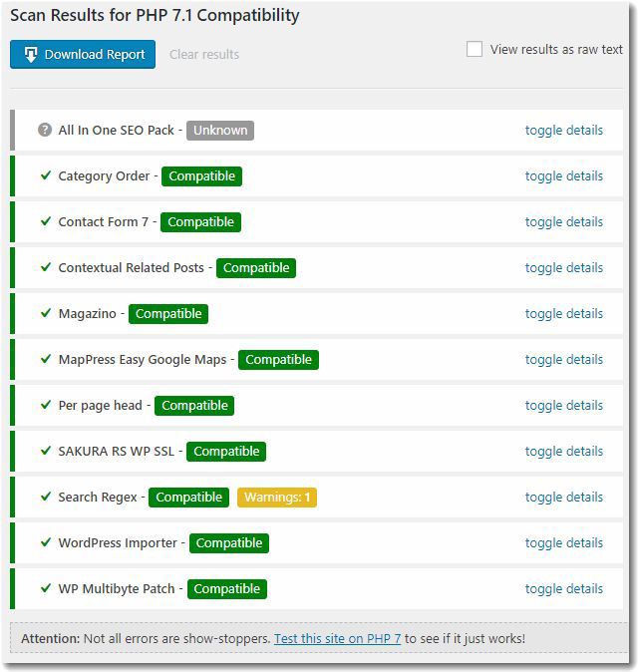Viewport: 638px width, 672px height.
Task: Select the Contact Form 7 plugin name
Action: [104, 222]
